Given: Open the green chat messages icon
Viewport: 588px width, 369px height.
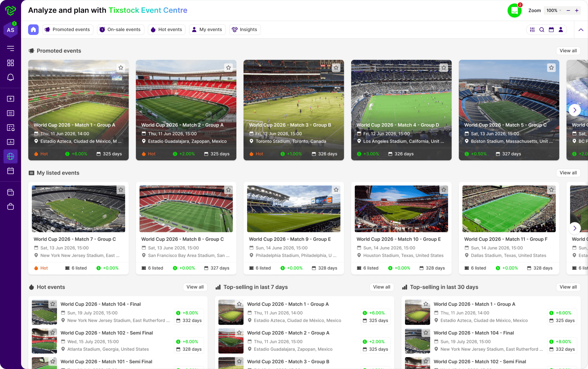Looking at the screenshot, I should (514, 11).
